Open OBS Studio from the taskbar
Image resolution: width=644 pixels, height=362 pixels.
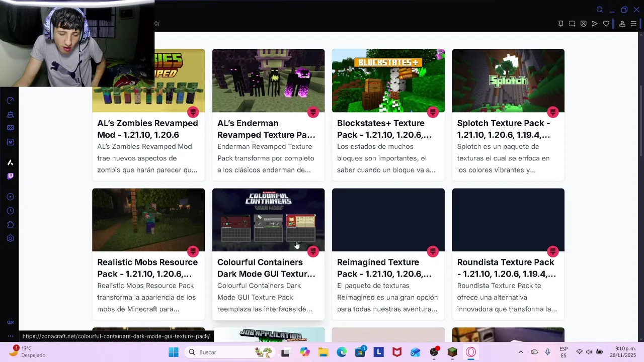click(x=434, y=352)
